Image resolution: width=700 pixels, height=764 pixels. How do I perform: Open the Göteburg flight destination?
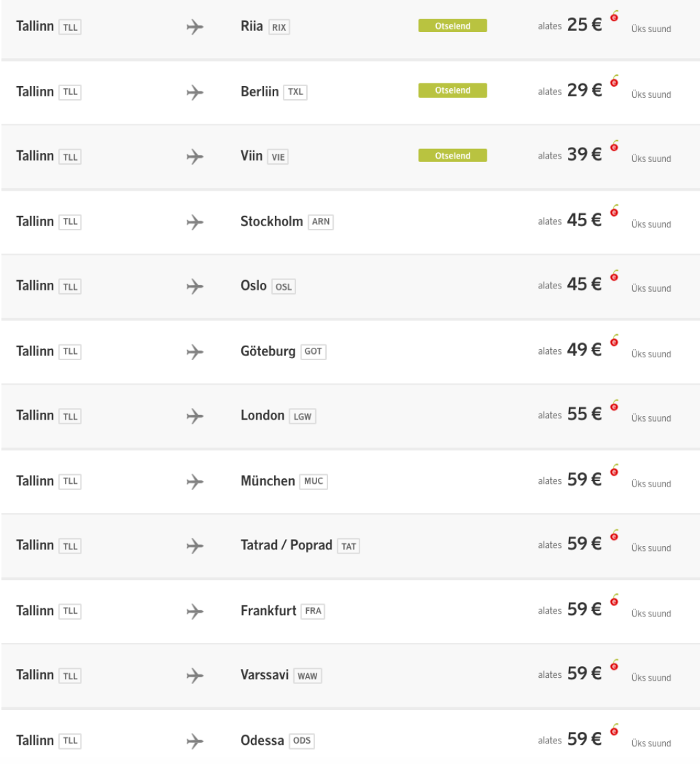268,351
